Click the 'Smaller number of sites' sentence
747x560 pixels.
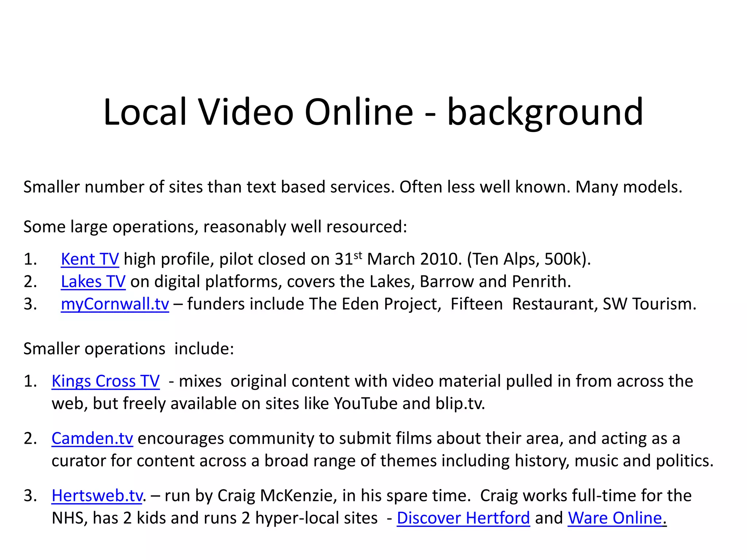pyautogui.click(x=352, y=187)
